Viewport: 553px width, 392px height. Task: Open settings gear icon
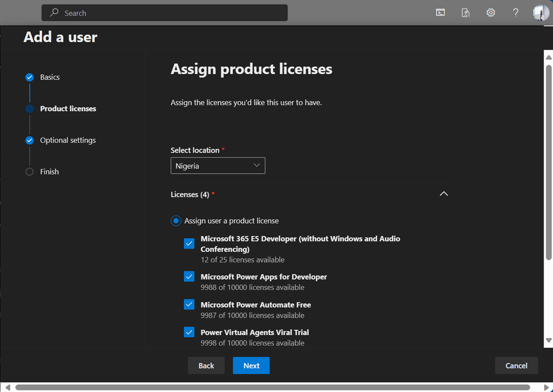(490, 13)
